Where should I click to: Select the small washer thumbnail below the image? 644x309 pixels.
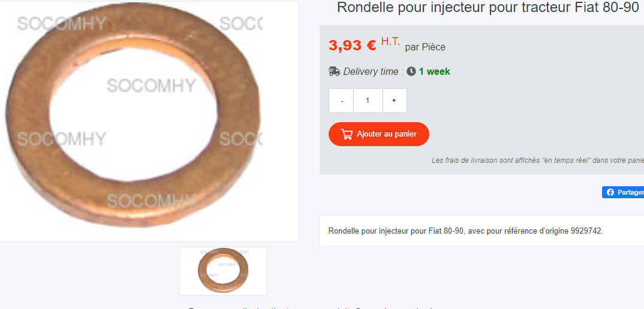click(224, 271)
